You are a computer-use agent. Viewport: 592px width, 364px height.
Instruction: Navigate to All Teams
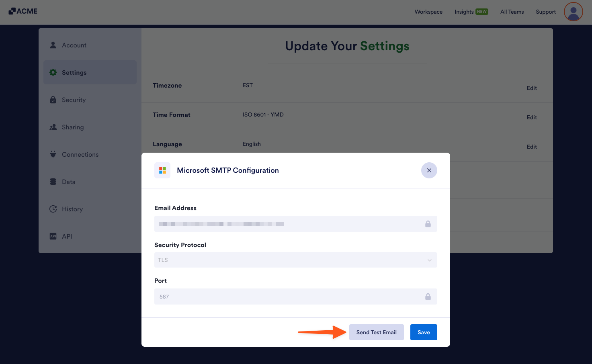pos(512,12)
